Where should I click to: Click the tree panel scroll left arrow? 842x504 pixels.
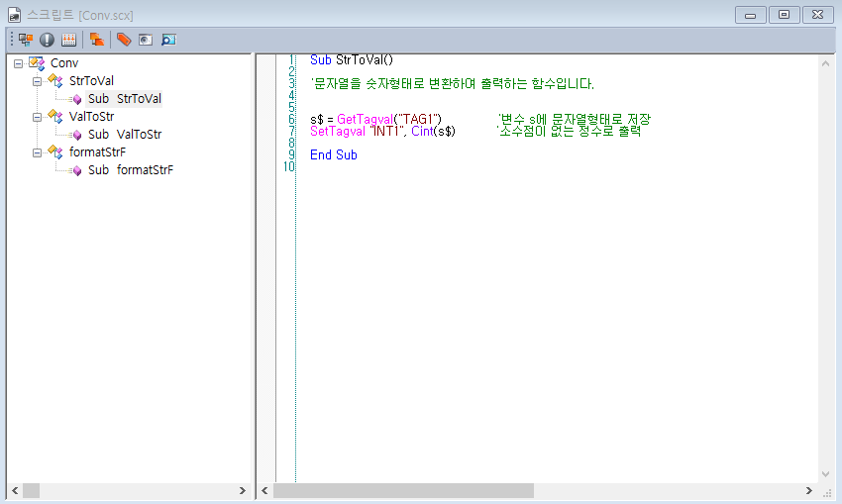point(15,490)
